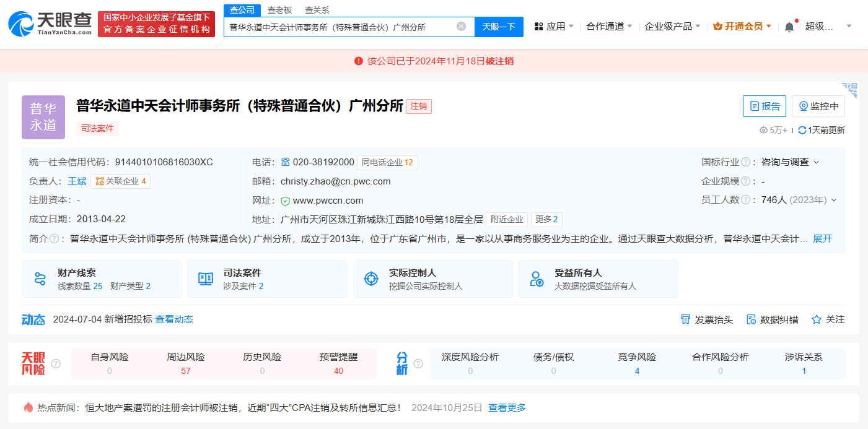The image size is (868, 429).
Task: Click the 实际控制人 target icon
Action: (371, 279)
